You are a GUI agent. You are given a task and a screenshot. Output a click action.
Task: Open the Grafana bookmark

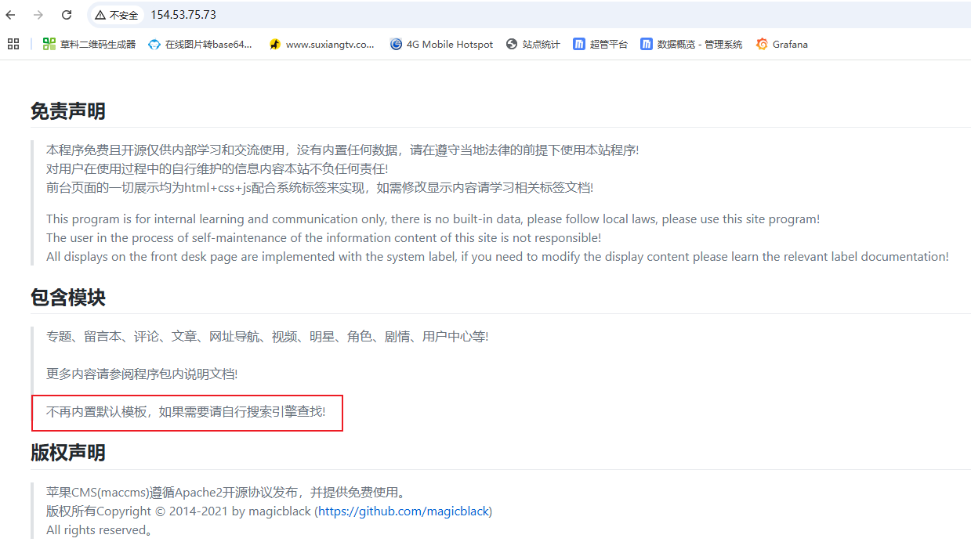pyautogui.click(x=781, y=45)
